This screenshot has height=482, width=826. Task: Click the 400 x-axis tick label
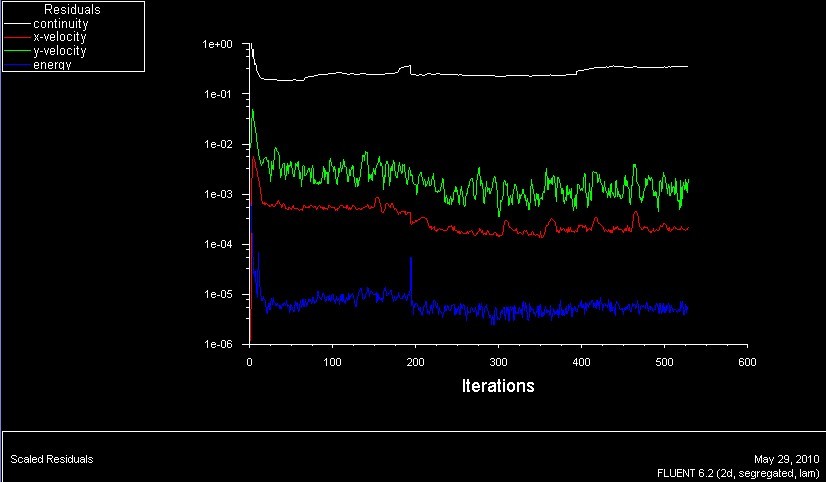pyautogui.click(x=580, y=361)
